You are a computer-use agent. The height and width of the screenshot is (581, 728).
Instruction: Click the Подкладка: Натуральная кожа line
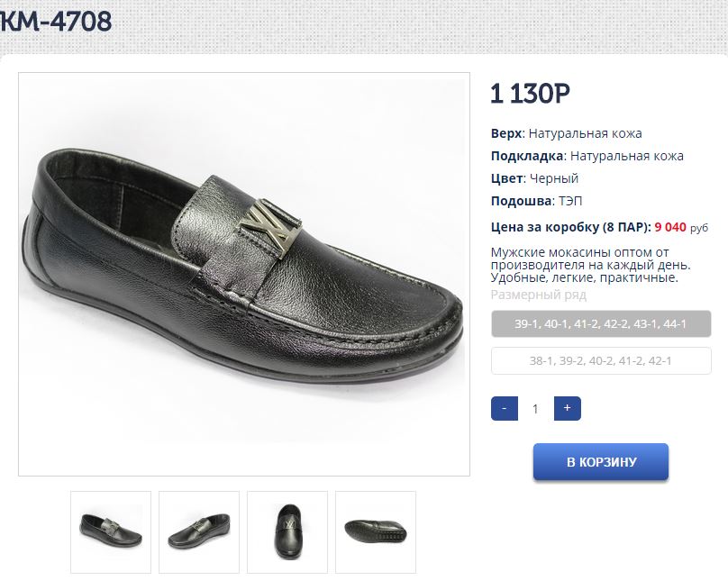pos(587,156)
